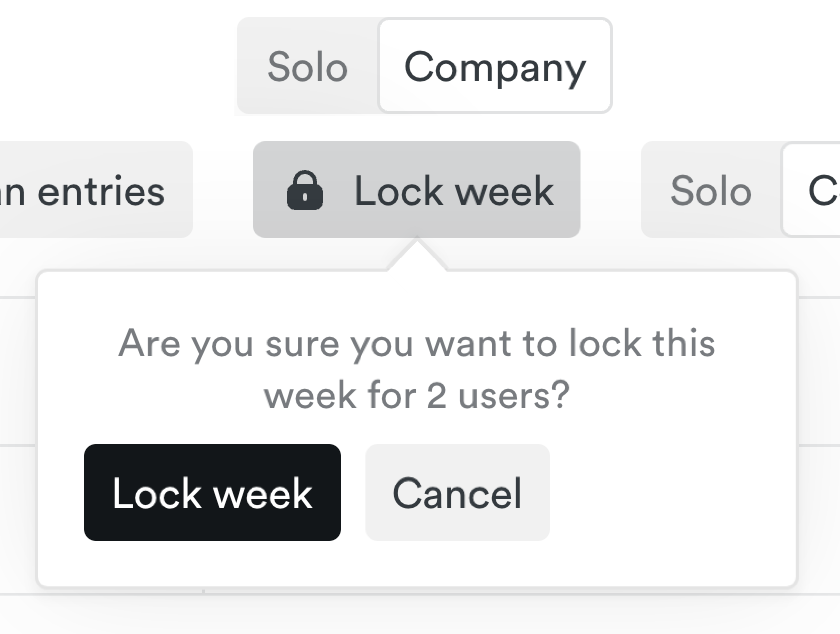The height and width of the screenshot is (634, 840).
Task: Toggle the gray Lock week toolbar button
Action: tap(417, 190)
